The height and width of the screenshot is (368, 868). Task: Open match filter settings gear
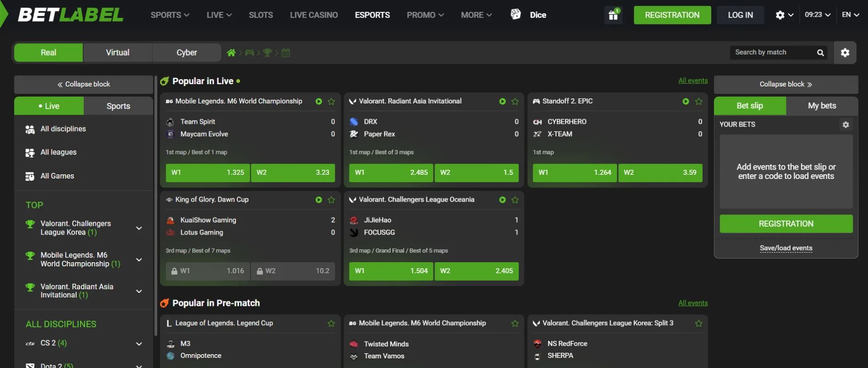845,52
